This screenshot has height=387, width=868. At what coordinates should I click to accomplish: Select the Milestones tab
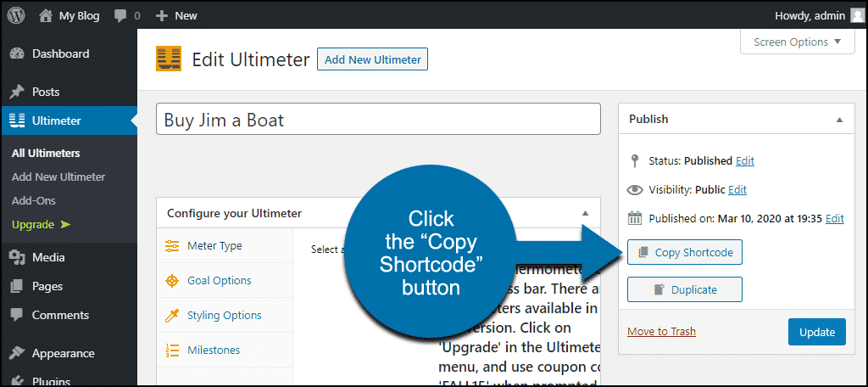[x=213, y=350]
